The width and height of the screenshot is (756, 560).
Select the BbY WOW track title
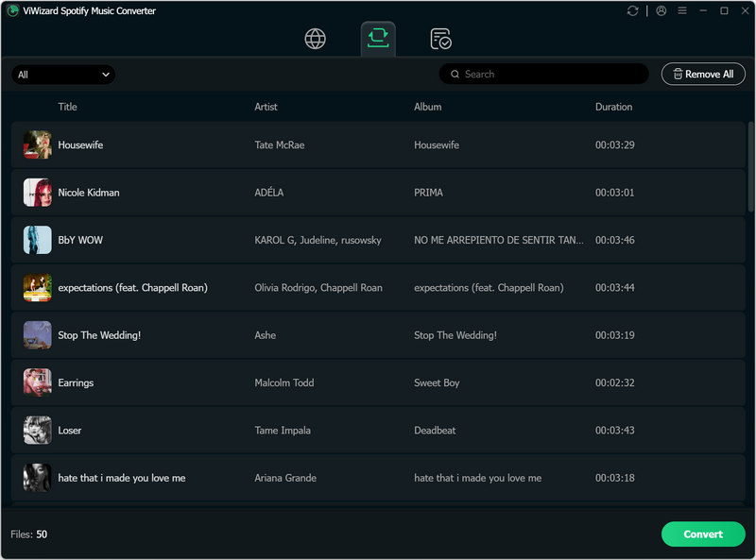(80, 240)
